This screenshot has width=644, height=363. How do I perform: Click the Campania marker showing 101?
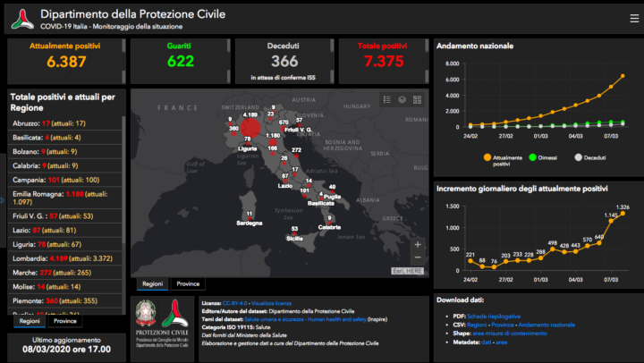click(304, 196)
